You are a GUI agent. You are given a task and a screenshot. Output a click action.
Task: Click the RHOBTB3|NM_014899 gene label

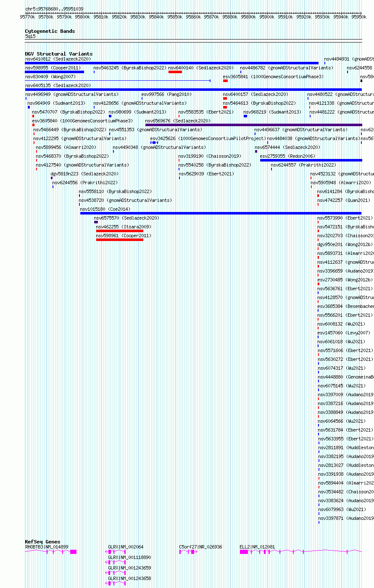click(x=47, y=547)
